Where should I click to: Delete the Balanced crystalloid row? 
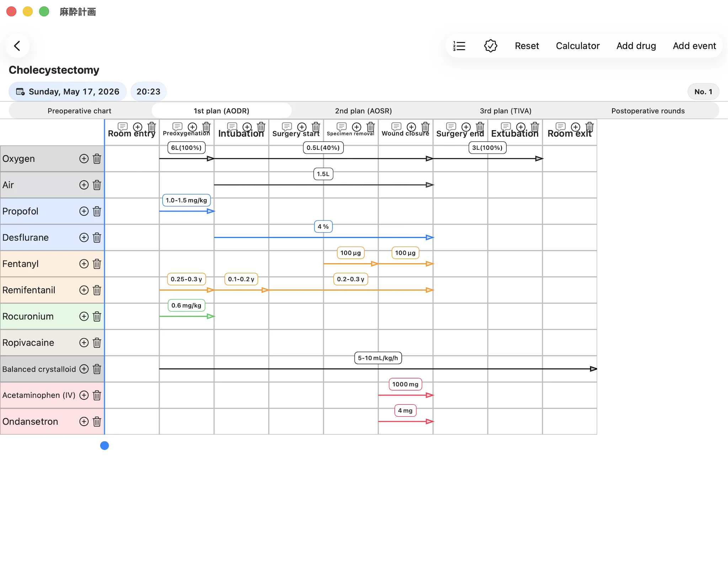(97, 369)
